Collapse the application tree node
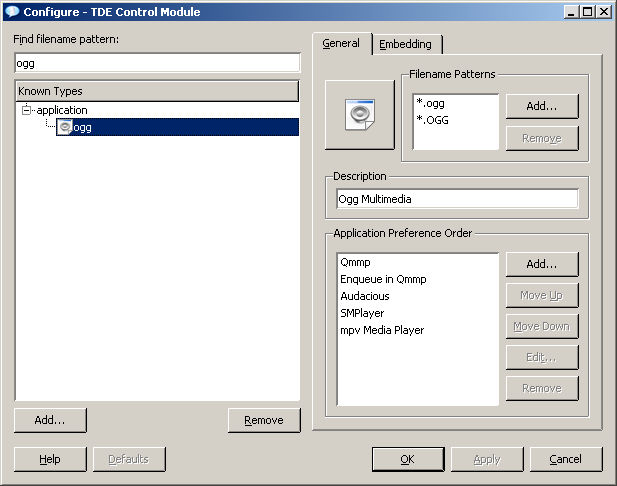617x486 pixels. pyautogui.click(x=26, y=110)
